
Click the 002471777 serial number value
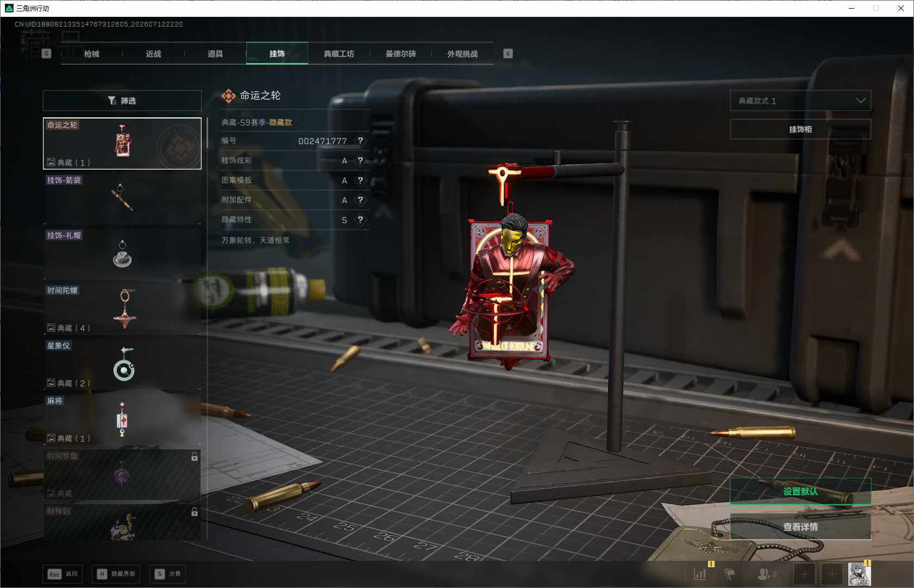click(322, 141)
